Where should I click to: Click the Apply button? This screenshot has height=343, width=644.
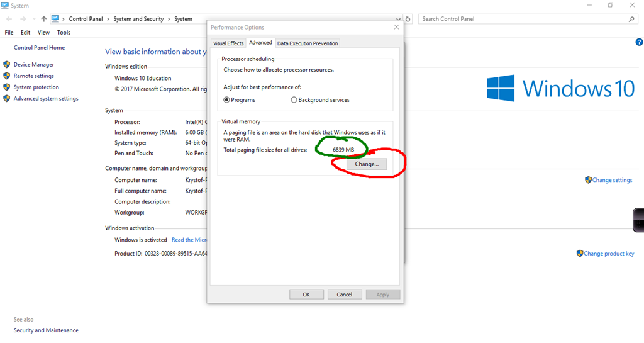383,295
